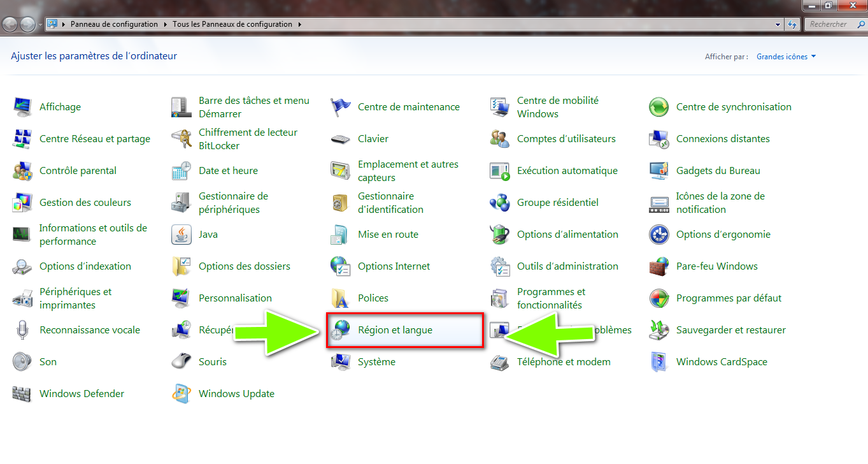
Task: Open Options d'alimentation battery icon
Action: [500, 235]
